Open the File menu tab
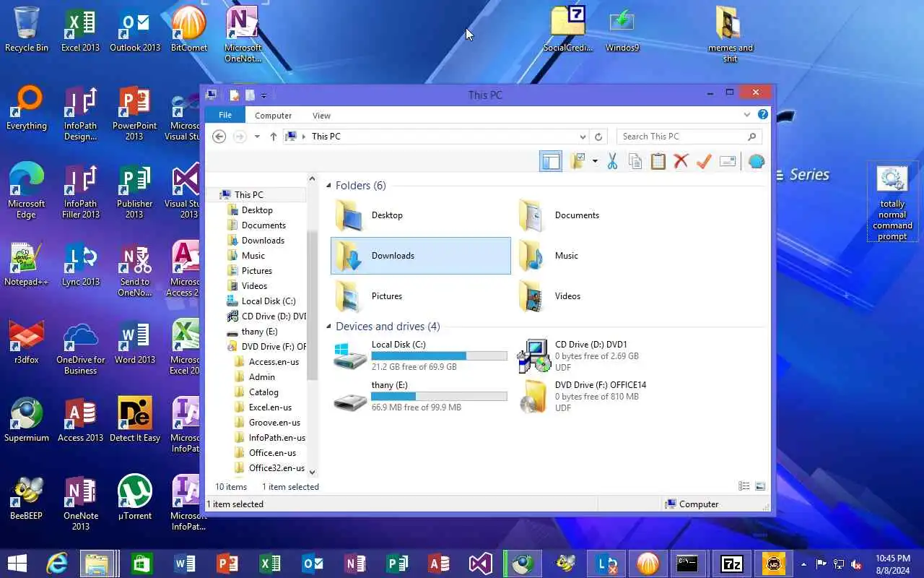 [225, 115]
